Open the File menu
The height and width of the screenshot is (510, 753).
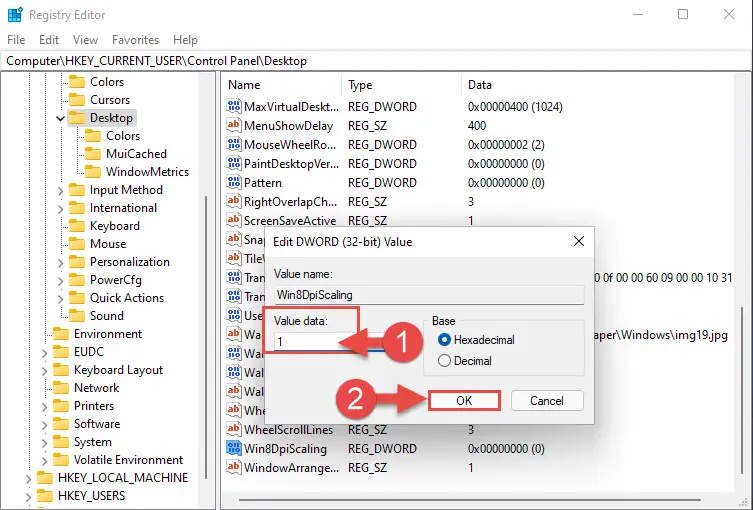pyautogui.click(x=16, y=40)
